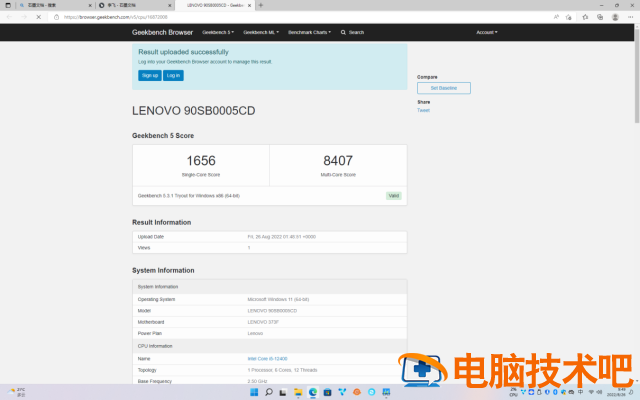
Task: Click the orange circular app on taskbar
Action: tap(357, 392)
